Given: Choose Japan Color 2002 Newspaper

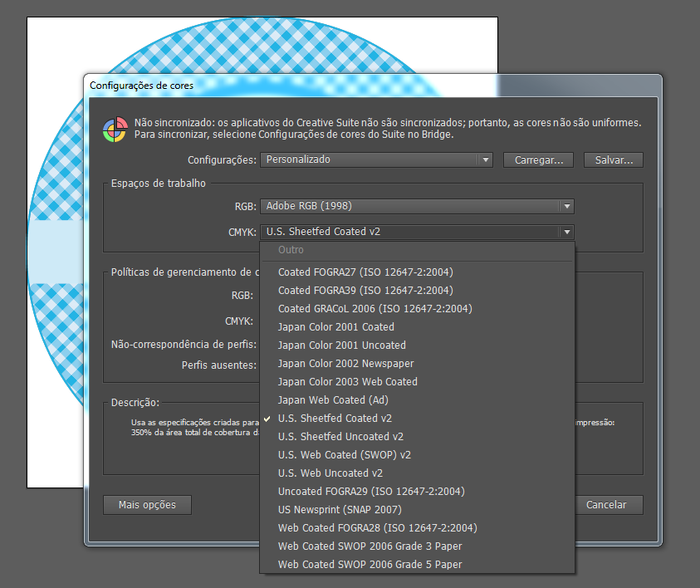Looking at the screenshot, I should [417, 364].
